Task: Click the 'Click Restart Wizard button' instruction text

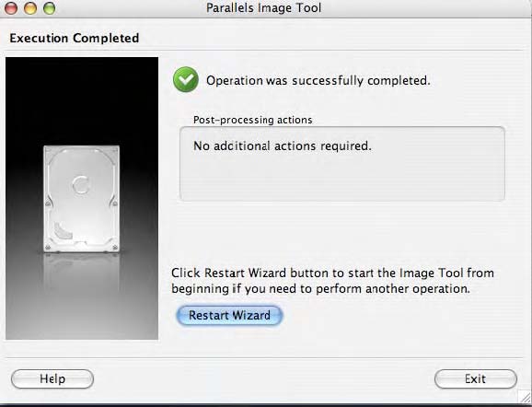Action: coord(332,273)
